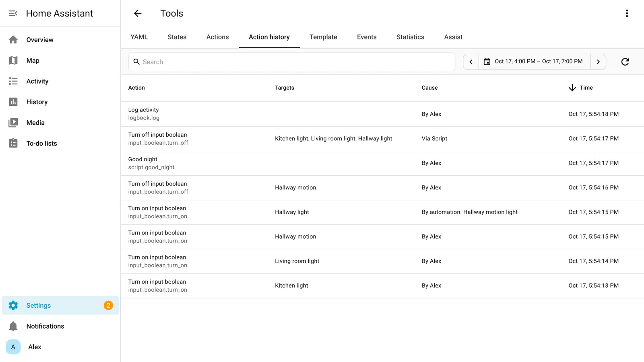Focus the Search input field

pyautogui.click(x=292, y=62)
